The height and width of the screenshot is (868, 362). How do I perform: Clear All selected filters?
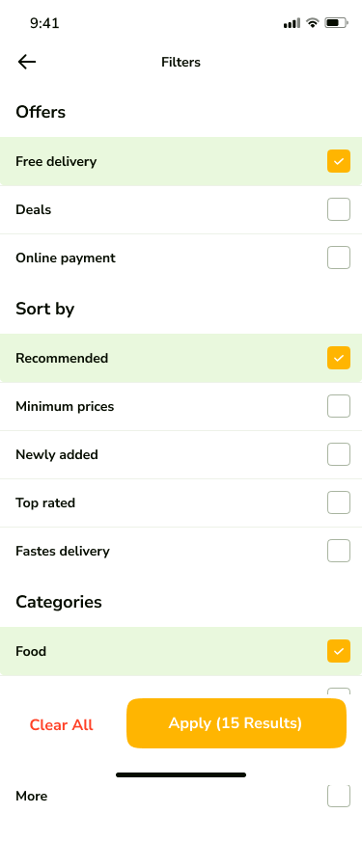tap(61, 724)
